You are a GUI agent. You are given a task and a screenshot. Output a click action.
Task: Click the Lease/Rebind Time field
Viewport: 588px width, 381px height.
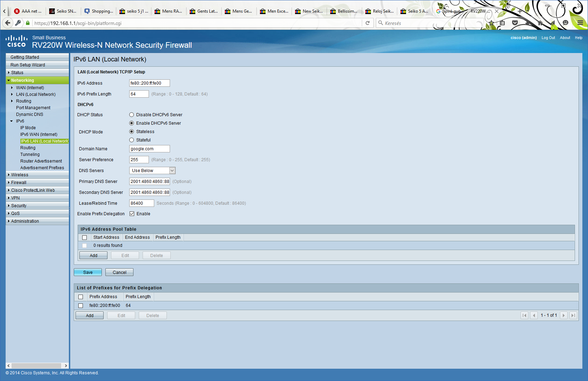tap(142, 203)
